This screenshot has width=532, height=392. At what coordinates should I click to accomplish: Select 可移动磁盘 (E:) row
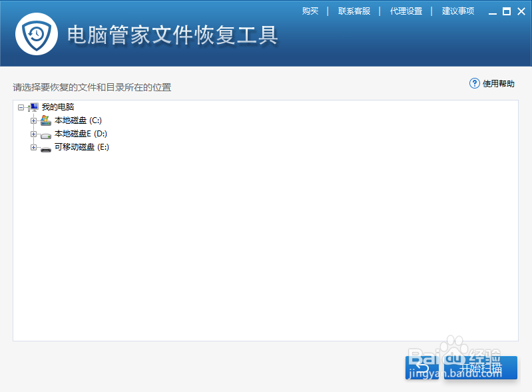point(82,147)
